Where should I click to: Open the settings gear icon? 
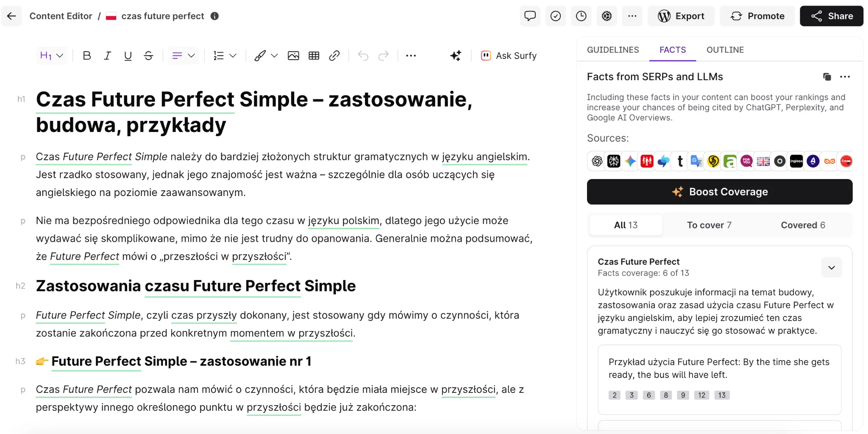pos(606,16)
